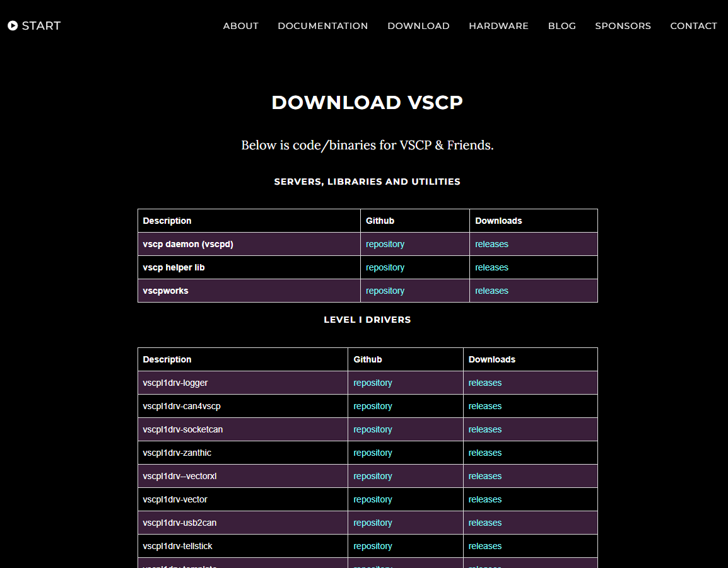728x568 pixels.
Task: View vscp helper lib releases
Action: (x=491, y=267)
